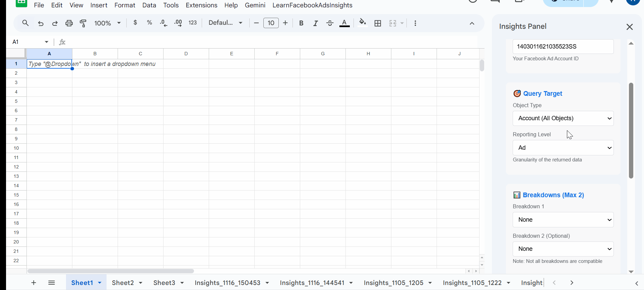
Task: Click the select-all corner box
Action: [x=16, y=54]
